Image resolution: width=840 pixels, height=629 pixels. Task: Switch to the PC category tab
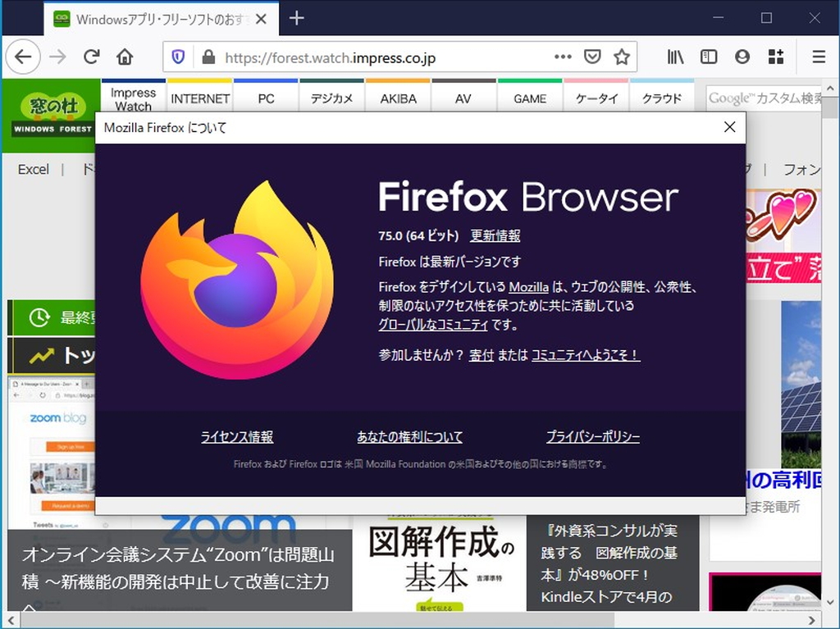pos(265,98)
